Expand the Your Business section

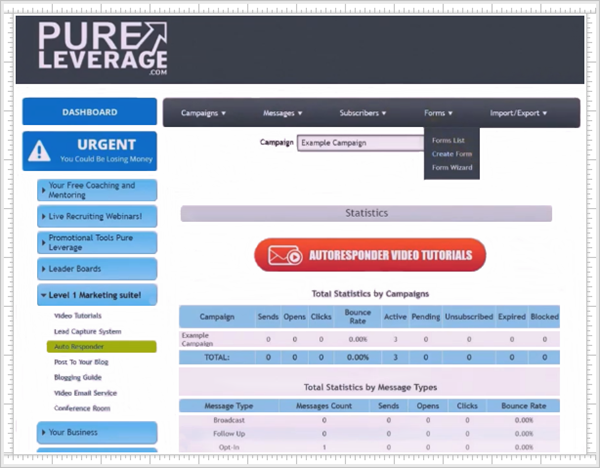click(x=97, y=432)
